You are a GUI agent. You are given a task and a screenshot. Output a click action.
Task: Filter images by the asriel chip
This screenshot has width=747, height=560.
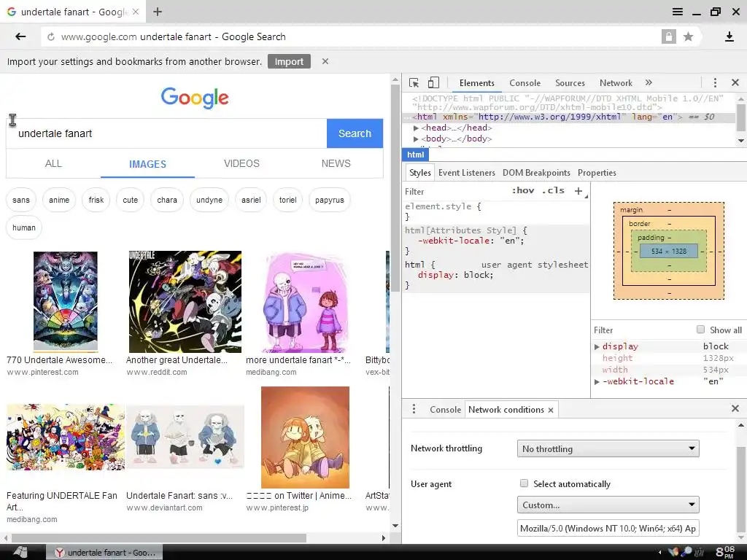251,200
